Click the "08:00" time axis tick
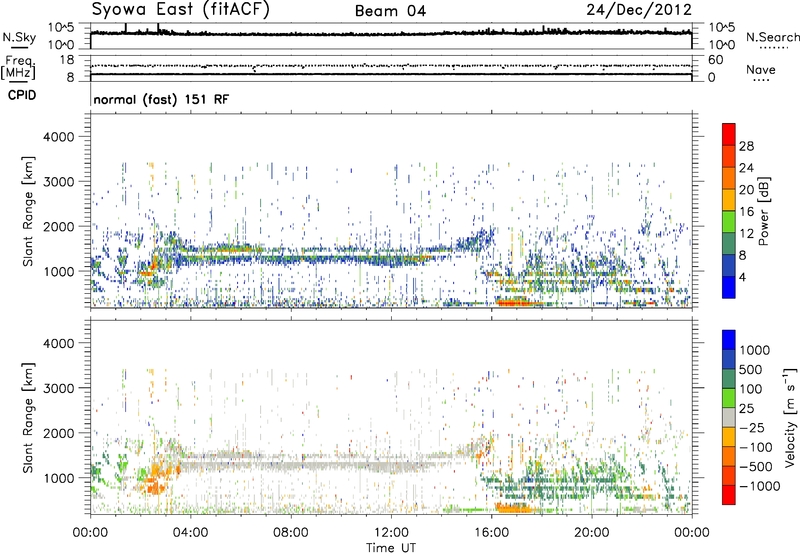Image resolution: width=800 pixels, height=554 pixels. [x=291, y=533]
